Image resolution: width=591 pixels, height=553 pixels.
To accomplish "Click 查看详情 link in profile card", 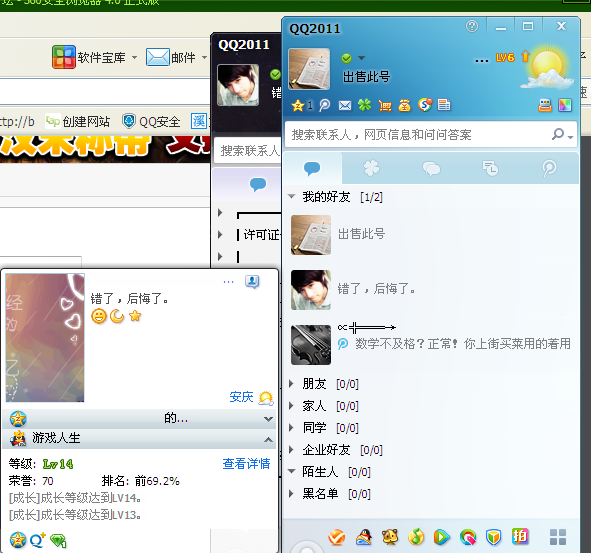I will [x=246, y=463].
